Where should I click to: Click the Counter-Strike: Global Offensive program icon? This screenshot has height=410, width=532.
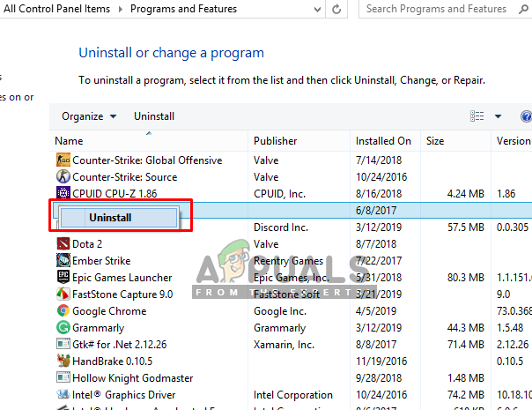[63, 160]
